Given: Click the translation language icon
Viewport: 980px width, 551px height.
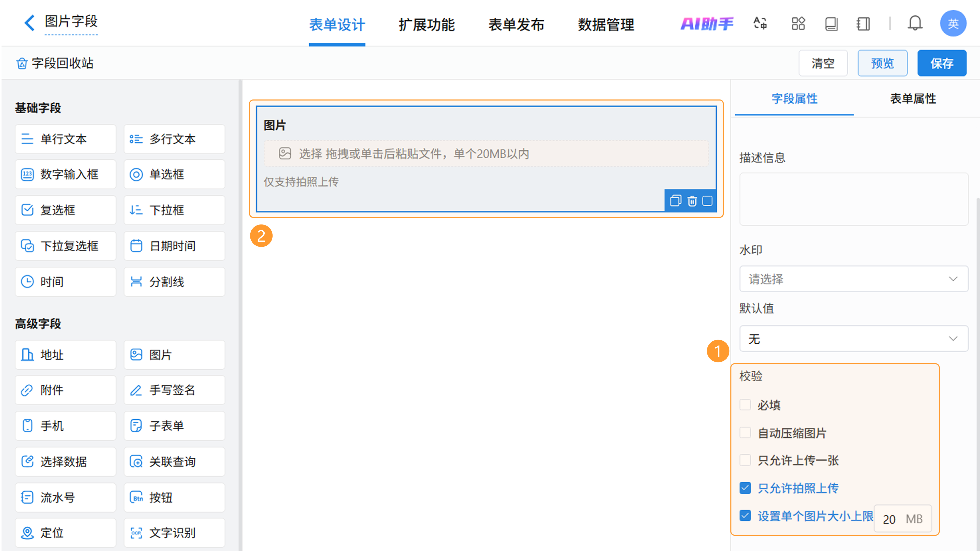Looking at the screenshot, I should point(760,23).
